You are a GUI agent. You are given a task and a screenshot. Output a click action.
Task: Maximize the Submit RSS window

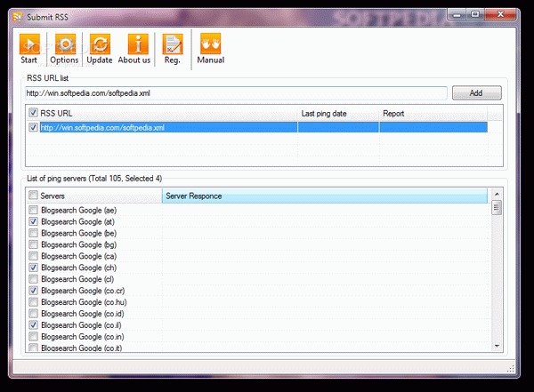475,14
